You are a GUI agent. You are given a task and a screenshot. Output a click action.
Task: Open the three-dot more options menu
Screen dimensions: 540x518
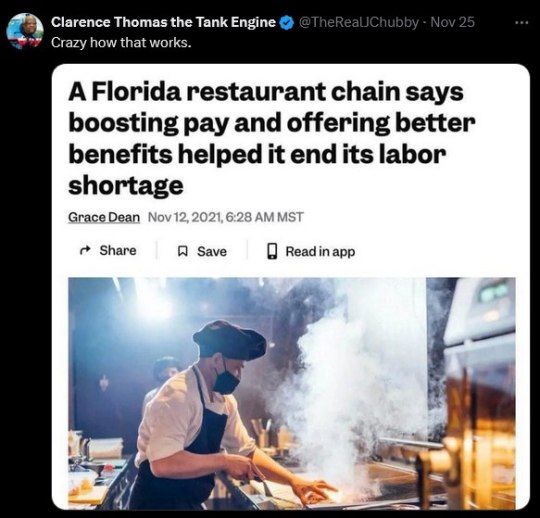(521, 23)
